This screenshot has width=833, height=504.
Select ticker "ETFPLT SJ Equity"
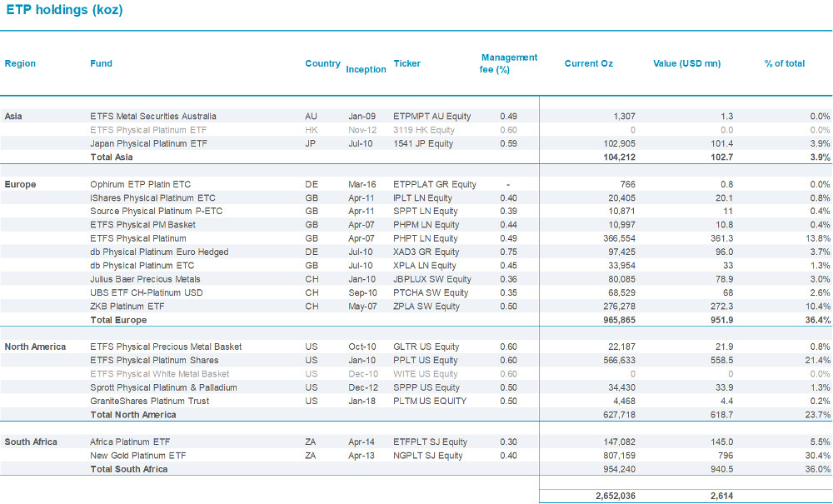431,442
